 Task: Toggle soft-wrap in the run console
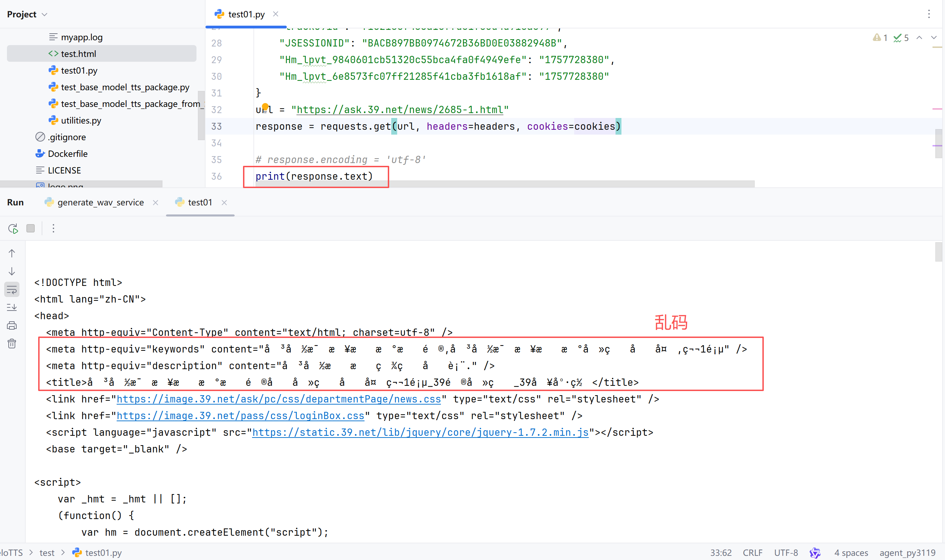point(12,290)
